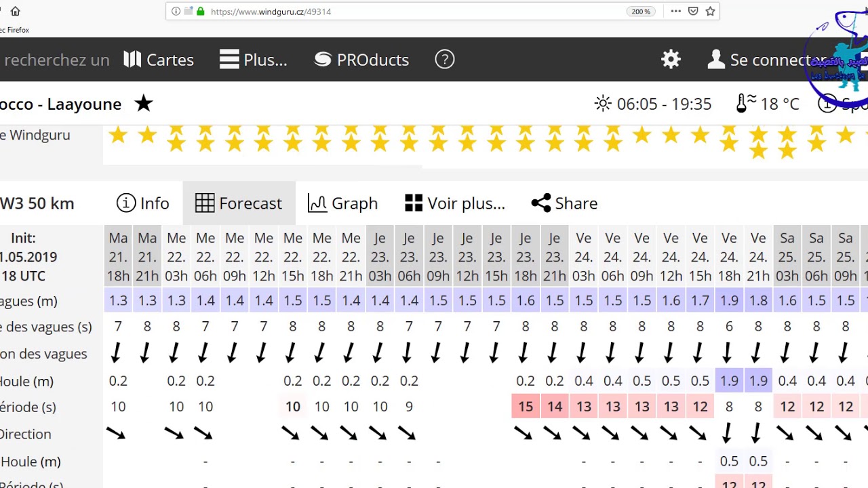
Task: Click the green padlock security icon
Action: (x=200, y=12)
